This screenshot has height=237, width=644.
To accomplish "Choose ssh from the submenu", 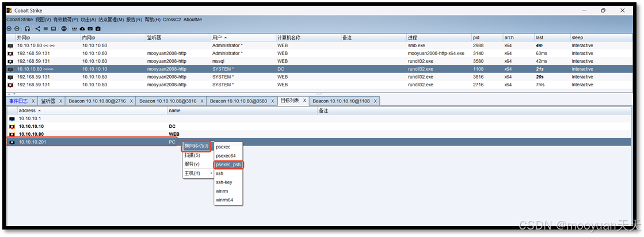I will click(228, 173).
